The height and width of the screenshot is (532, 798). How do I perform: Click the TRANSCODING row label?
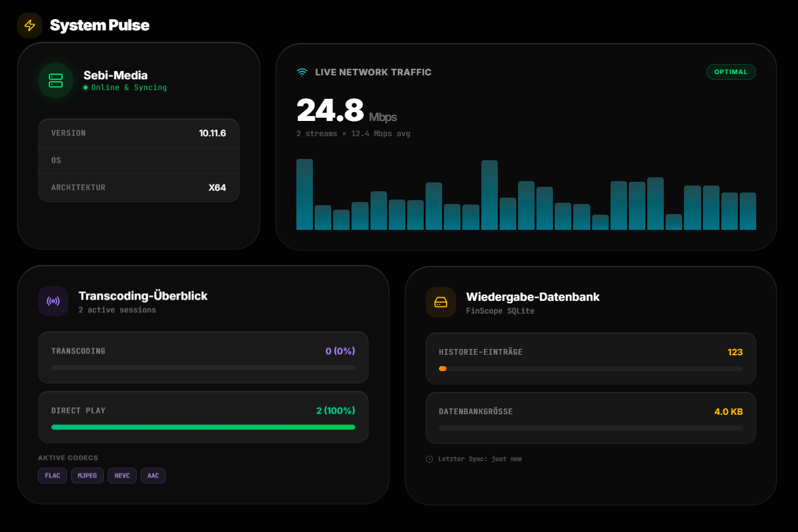point(79,351)
